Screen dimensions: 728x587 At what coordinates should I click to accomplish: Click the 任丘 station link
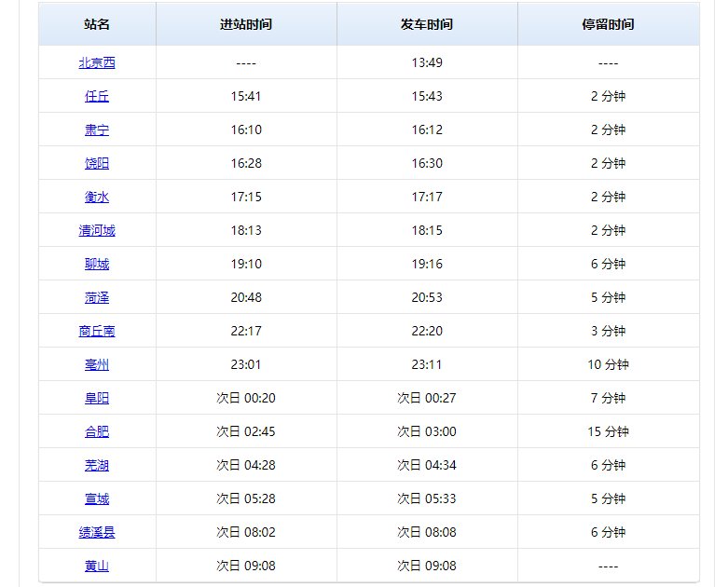pos(97,97)
